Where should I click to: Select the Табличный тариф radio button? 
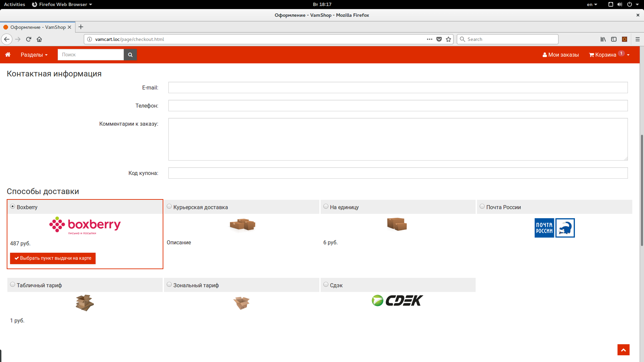click(12, 285)
